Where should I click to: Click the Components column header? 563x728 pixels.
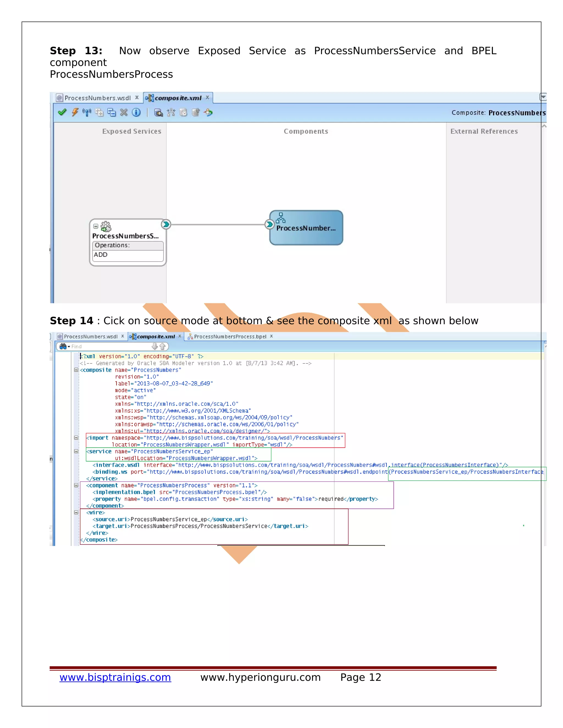[x=306, y=131]
